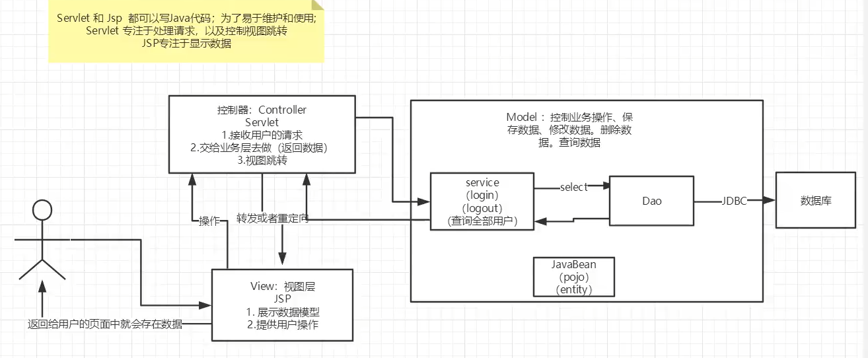868x358 pixels.
Task: Click '2.提供用户操作' text in View box
Action: coord(284,324)
